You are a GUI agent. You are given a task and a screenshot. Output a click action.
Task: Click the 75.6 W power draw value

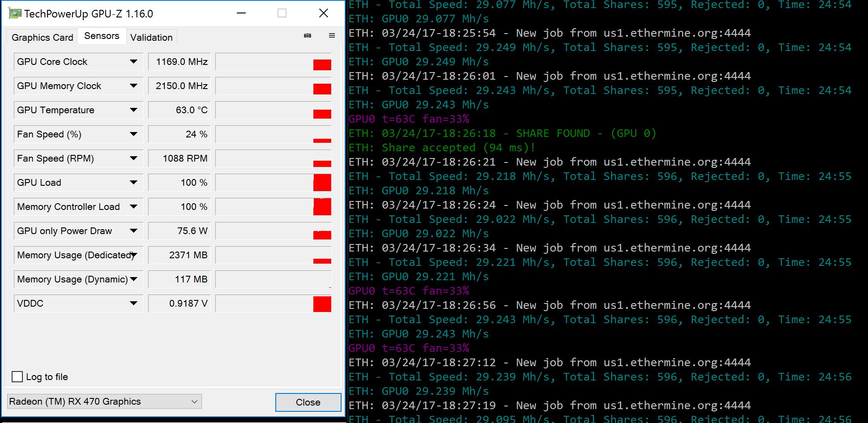[x=180, y=231]
